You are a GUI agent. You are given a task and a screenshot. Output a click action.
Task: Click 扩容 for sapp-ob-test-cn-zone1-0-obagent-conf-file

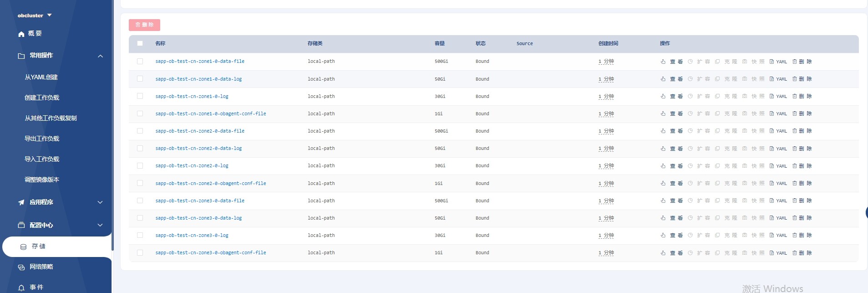click(699, 113)
